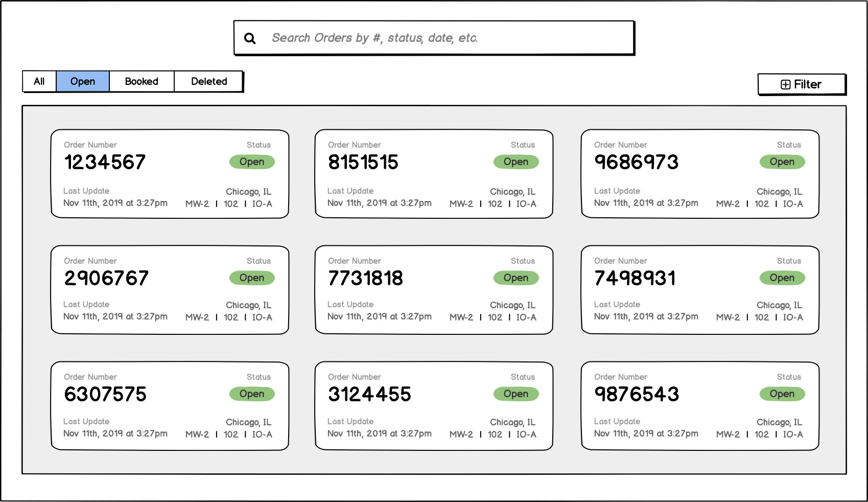
Task: Open order number 9876543
Action: (637, 395)
